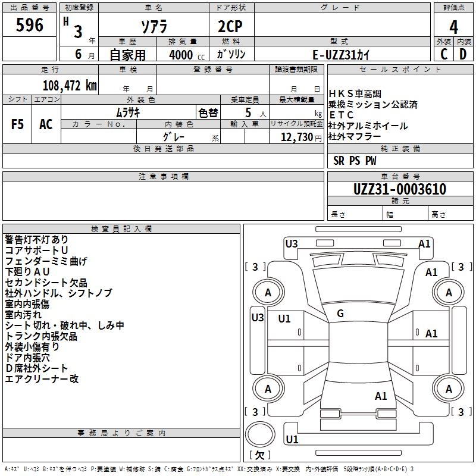Click the registration month 6
This screenshot has width=476, height=476.
click(x=79, y=54)
